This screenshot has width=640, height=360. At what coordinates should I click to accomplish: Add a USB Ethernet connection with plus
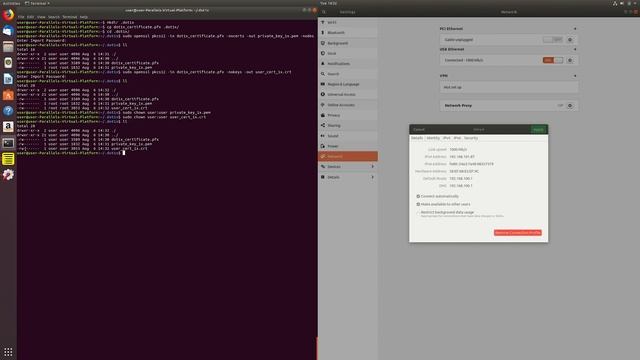tap(575, 49)
